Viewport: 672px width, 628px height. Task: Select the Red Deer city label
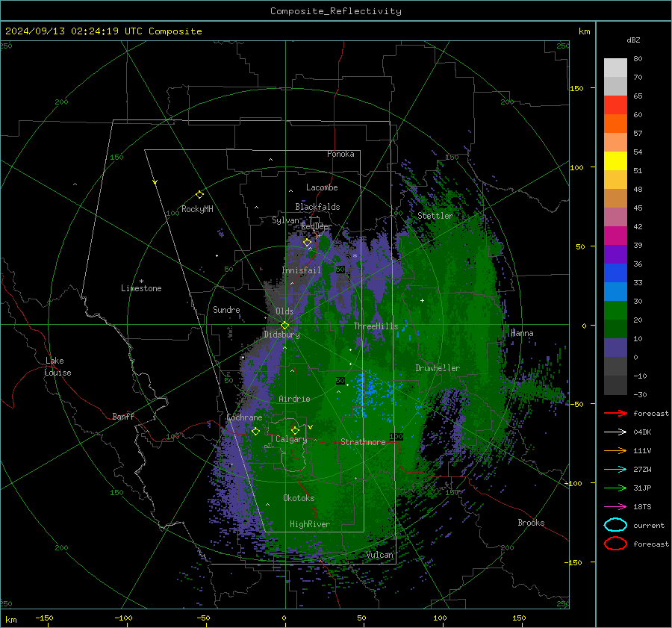click(x=317, y=226)
